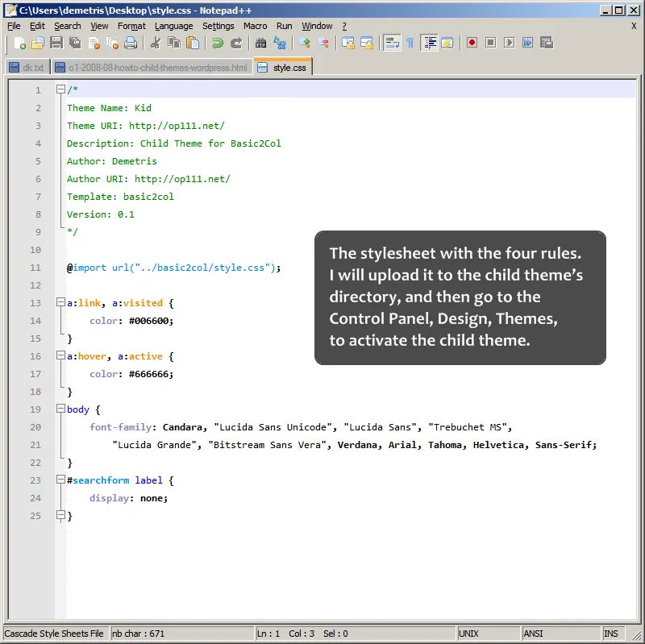645x644 pixels.
Task: Open the ? help menu
Action: click(344, 26)
